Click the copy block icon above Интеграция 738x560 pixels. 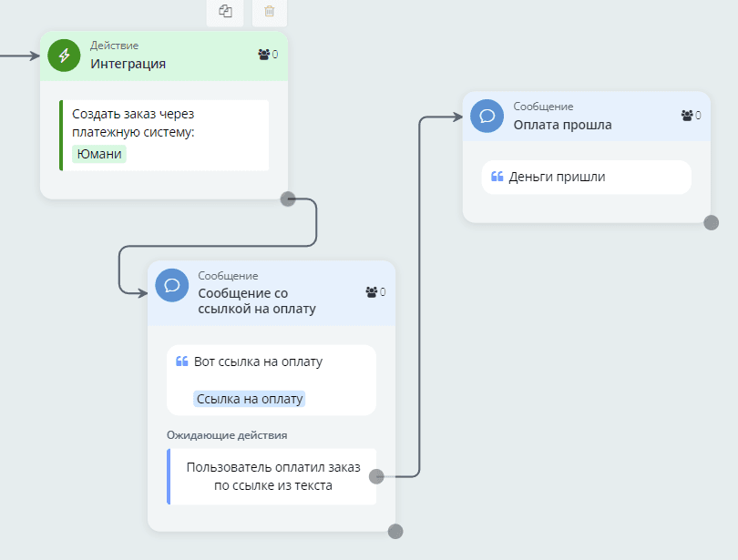(x=225, y=12)
